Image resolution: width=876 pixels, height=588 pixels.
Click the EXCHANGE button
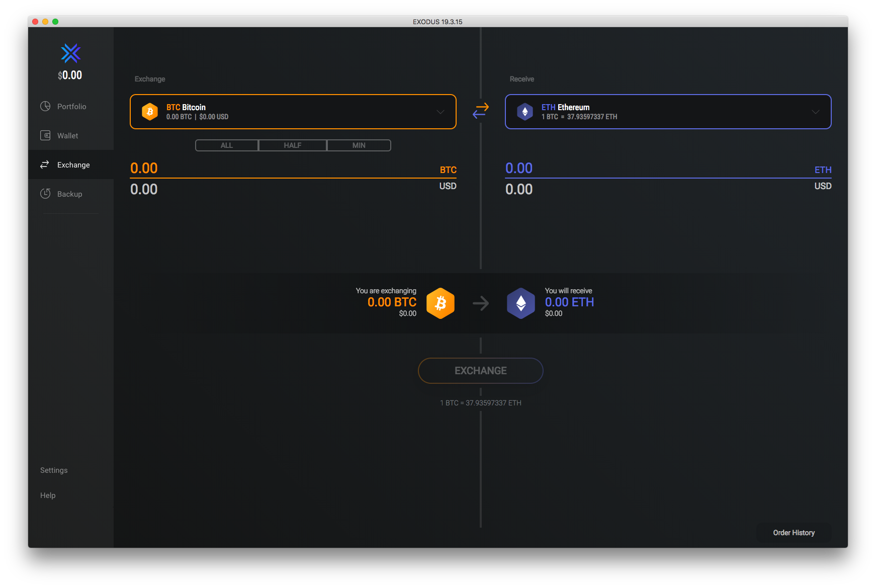pos(481,371)
